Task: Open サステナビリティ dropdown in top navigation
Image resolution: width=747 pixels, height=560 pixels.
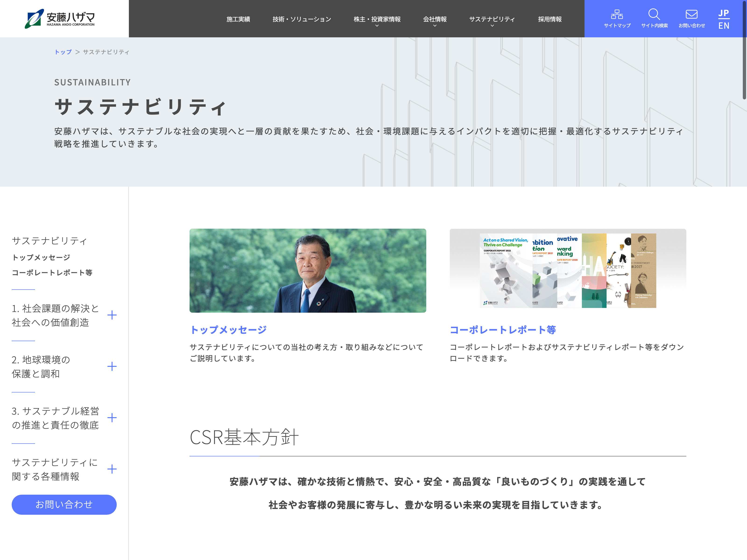Action: (x=492, y=20)
